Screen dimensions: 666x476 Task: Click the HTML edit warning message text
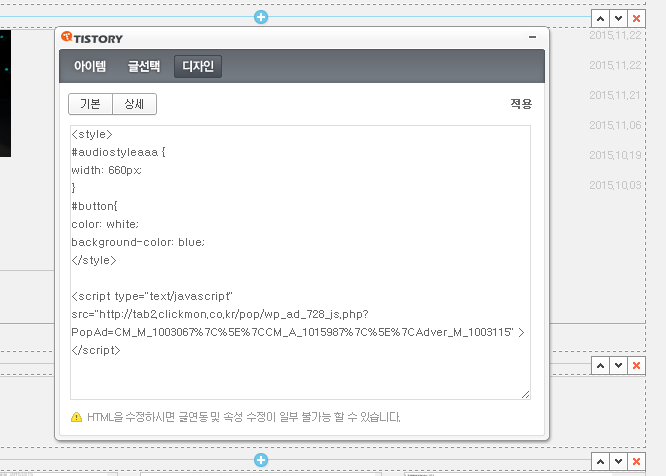coord(243,417)
